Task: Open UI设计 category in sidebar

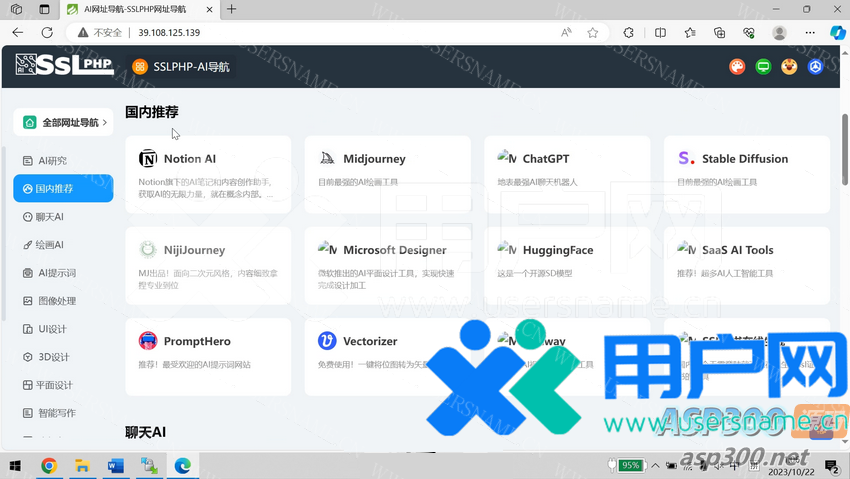Action: [44, 329]
